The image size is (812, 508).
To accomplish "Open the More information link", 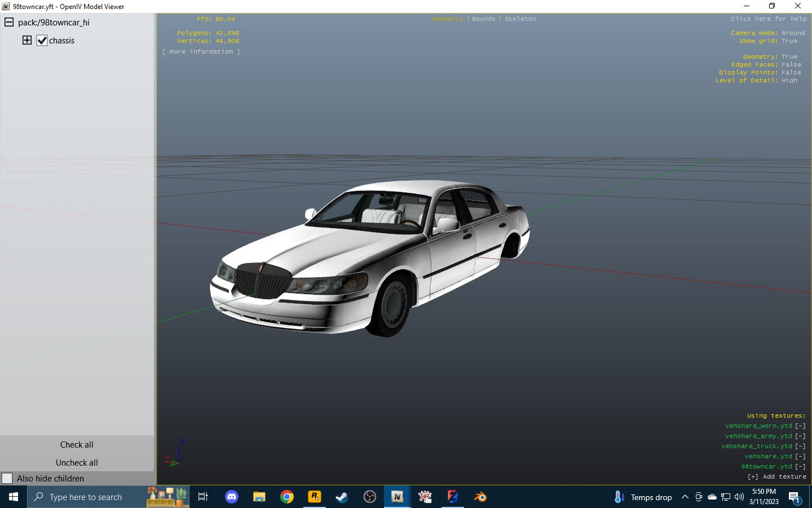I will click(x=201, y=51).
